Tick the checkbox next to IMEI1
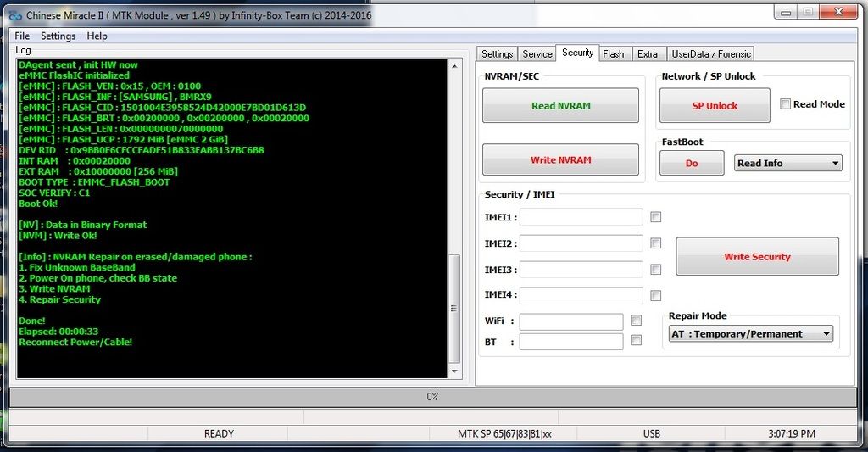Image resolution: width=868 pixels, height=452 pixels. coord(655,217)
